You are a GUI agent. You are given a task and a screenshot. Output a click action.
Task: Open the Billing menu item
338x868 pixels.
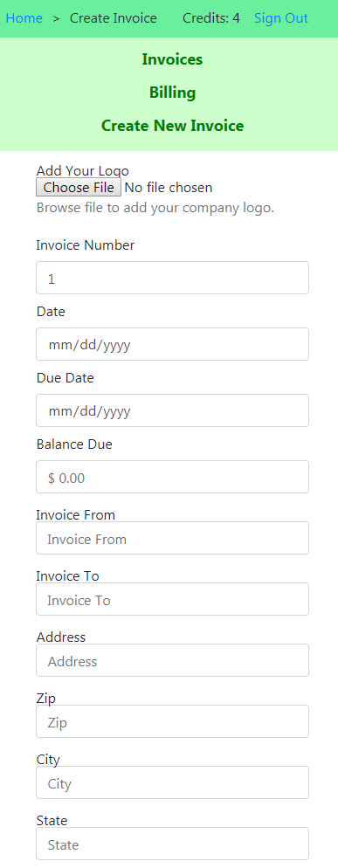[x=172, y=93]
